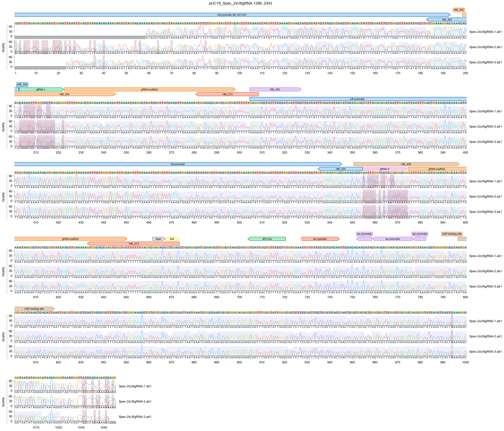
Task: Select the BsaI restriction site label
Action: click(x=158, y=239)
